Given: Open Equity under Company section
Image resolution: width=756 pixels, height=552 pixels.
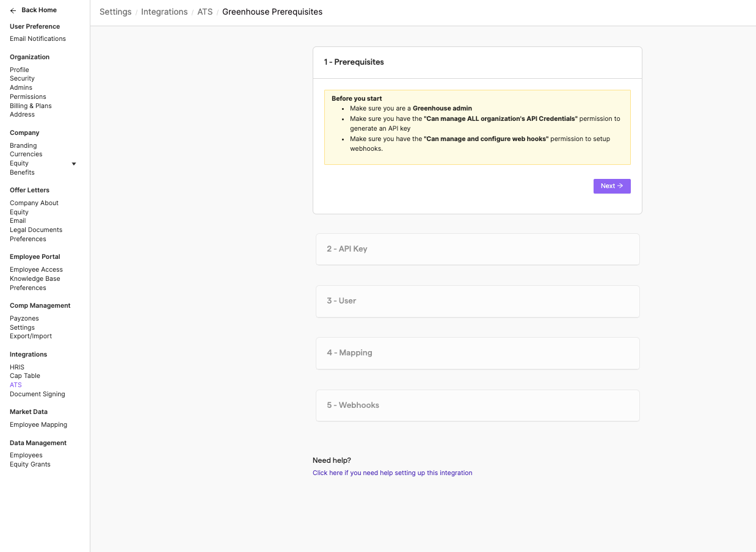Looking at the screenshot, I should (19, 163).
